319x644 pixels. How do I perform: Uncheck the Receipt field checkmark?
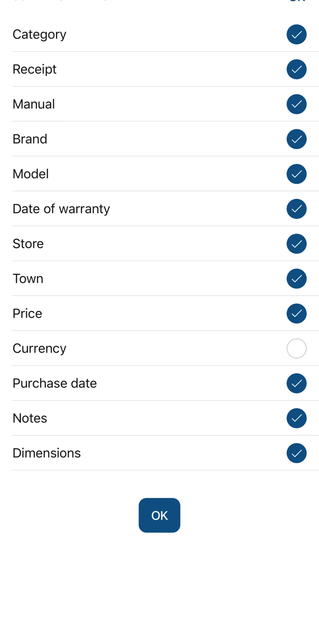296,69
